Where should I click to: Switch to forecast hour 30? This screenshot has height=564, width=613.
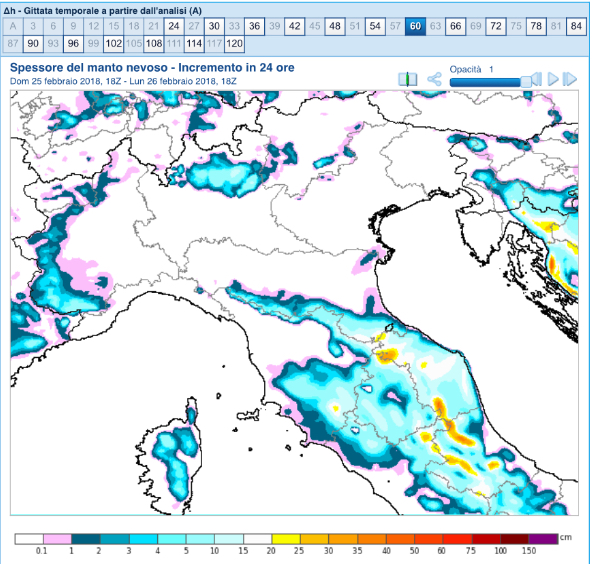point(214,26)
